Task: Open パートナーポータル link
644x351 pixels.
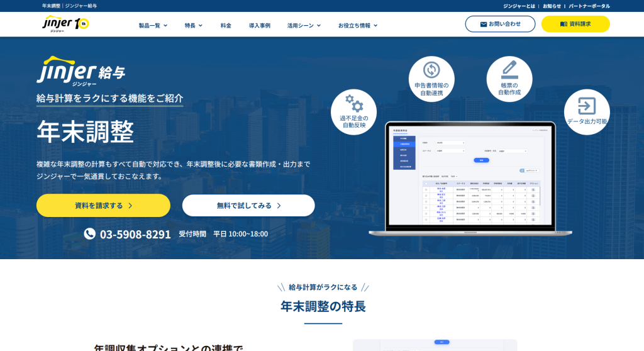Action: 589,6
